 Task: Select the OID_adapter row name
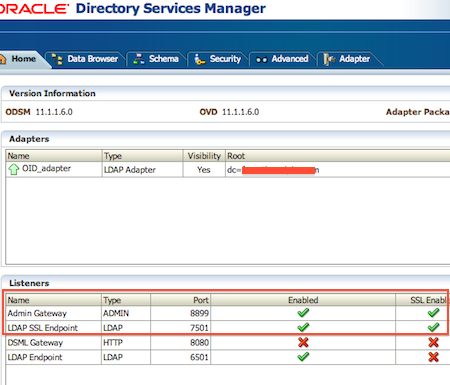pos(46,169)
